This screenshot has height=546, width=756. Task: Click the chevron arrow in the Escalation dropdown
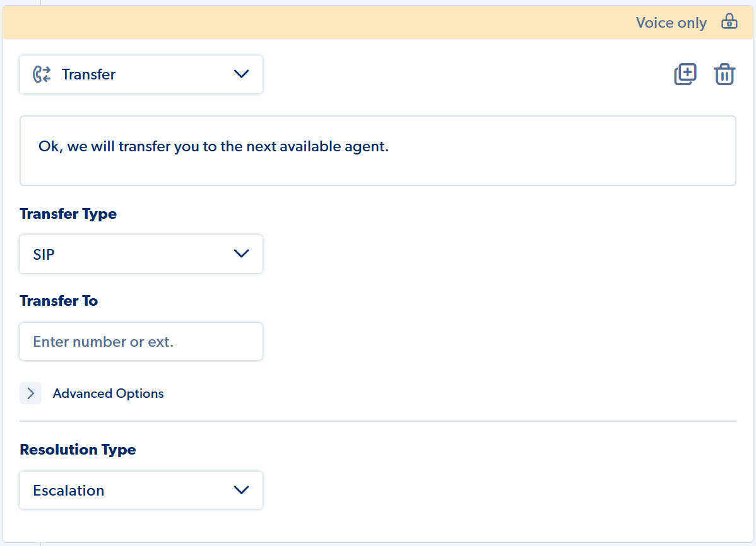[x=241, y=490]
